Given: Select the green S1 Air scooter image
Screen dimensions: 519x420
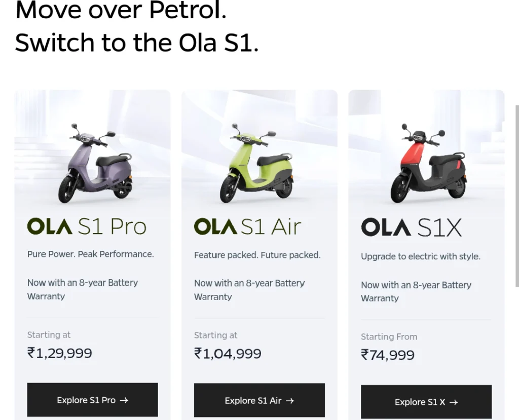Looking at the screenshot, I should click(x=256, y=163).
